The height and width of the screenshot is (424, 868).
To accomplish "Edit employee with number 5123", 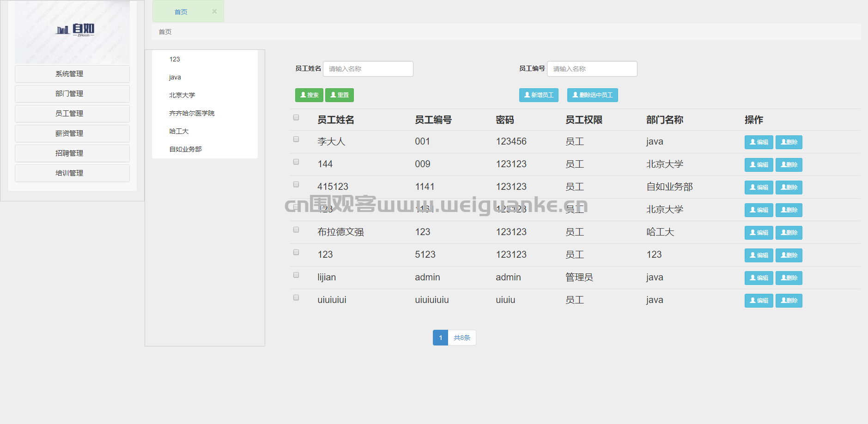I will pos(759,255).
